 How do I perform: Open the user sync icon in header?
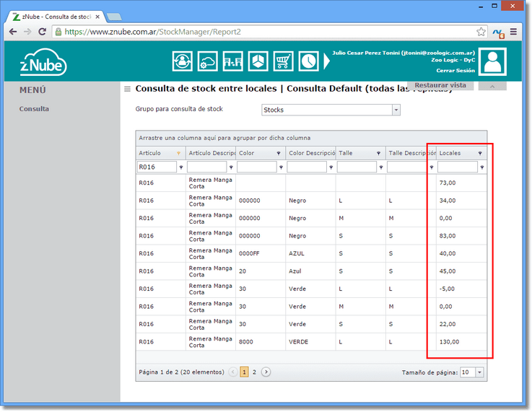tap(182, 61)
